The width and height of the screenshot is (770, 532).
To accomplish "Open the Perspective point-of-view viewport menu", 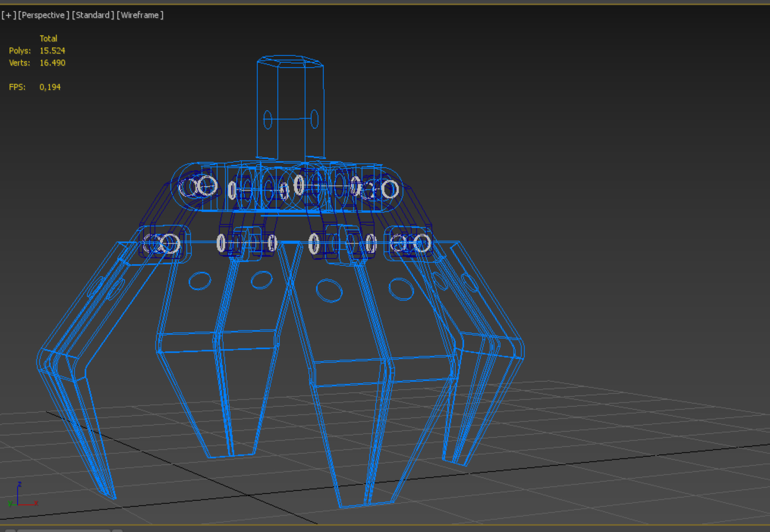I will (43, 15).
